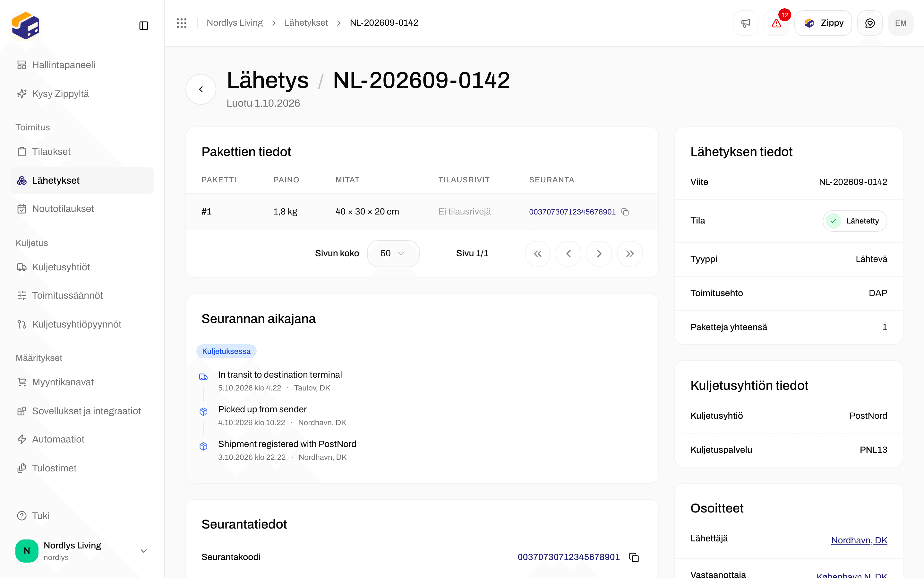Image resolution: width=924 pixels, height=578 pixels.
Task: Jump to first page of packages
Action: point(538,253)
